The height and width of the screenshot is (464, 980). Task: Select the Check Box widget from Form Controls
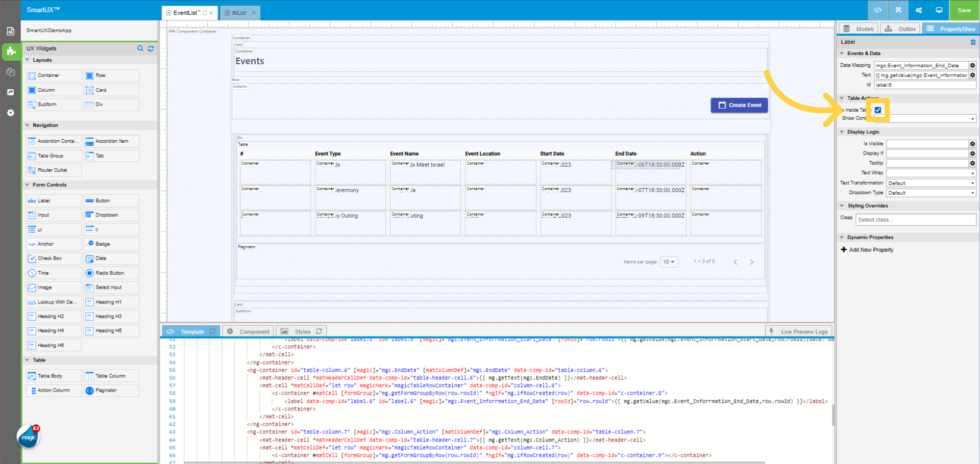tap(53, 259)
